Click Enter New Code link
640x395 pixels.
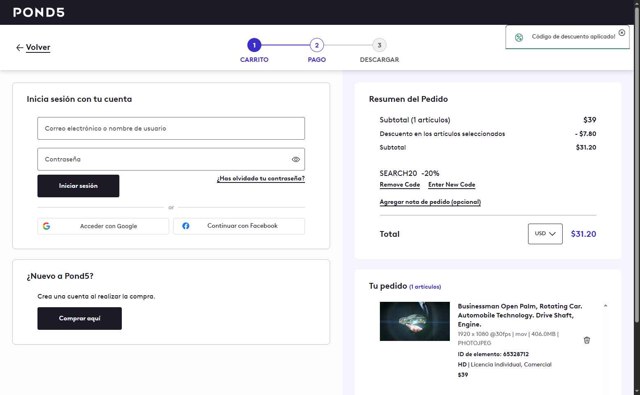tap(451, 185)
